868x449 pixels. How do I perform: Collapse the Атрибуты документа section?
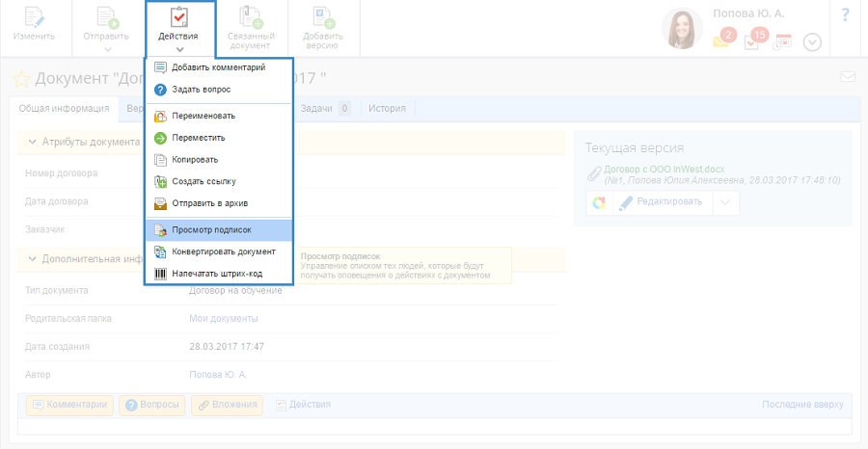(x=32, y=142)
